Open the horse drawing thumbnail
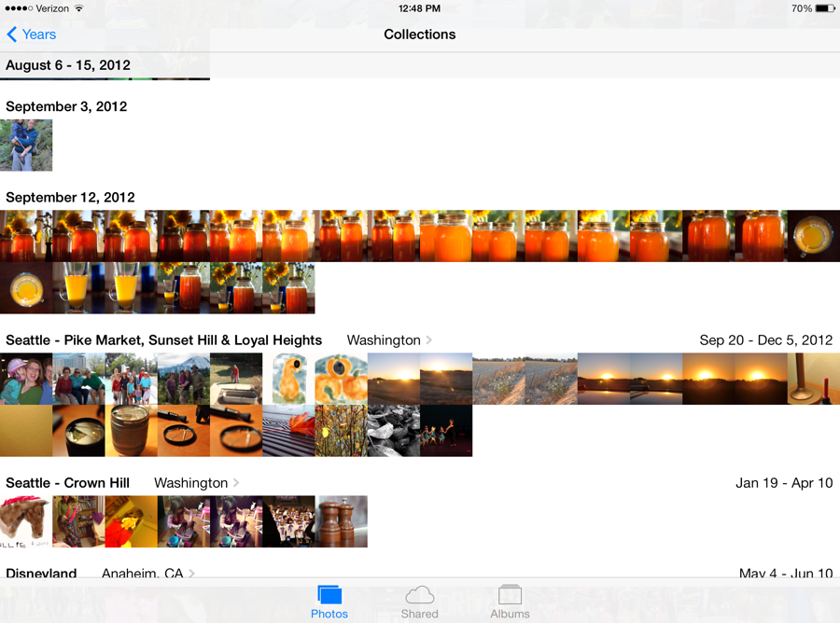Screen dimensions: 840x623 click(x=26, y=521)
